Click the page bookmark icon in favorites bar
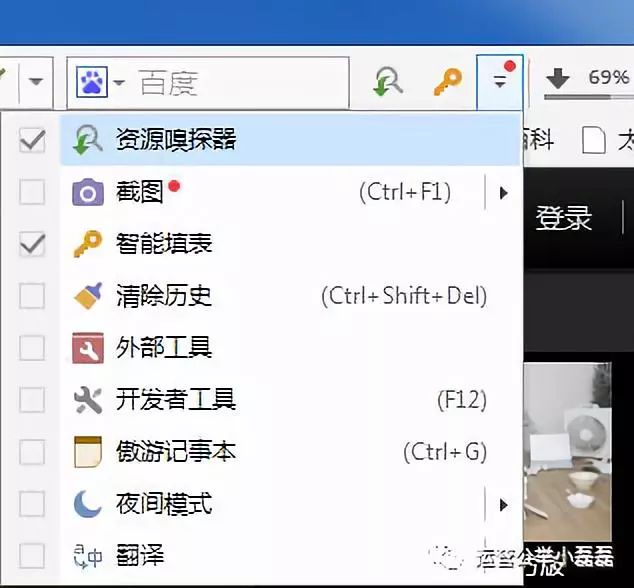 click(x=594, y=141)
